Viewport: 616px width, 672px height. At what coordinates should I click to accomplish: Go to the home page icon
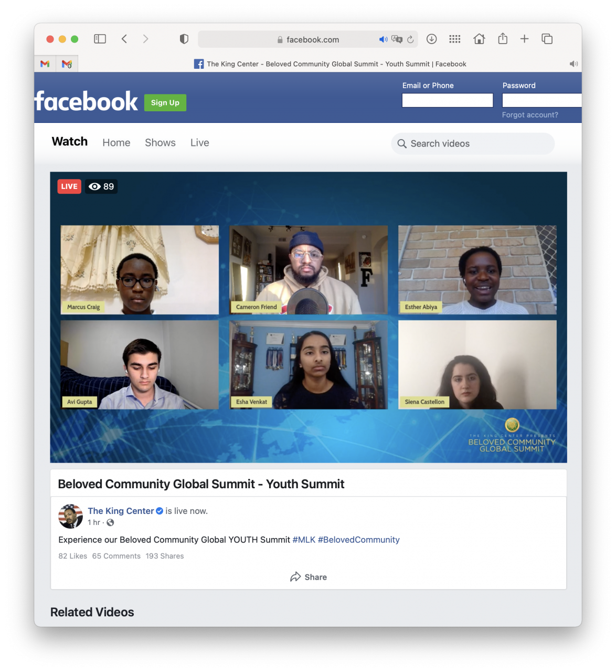[479, 39]
